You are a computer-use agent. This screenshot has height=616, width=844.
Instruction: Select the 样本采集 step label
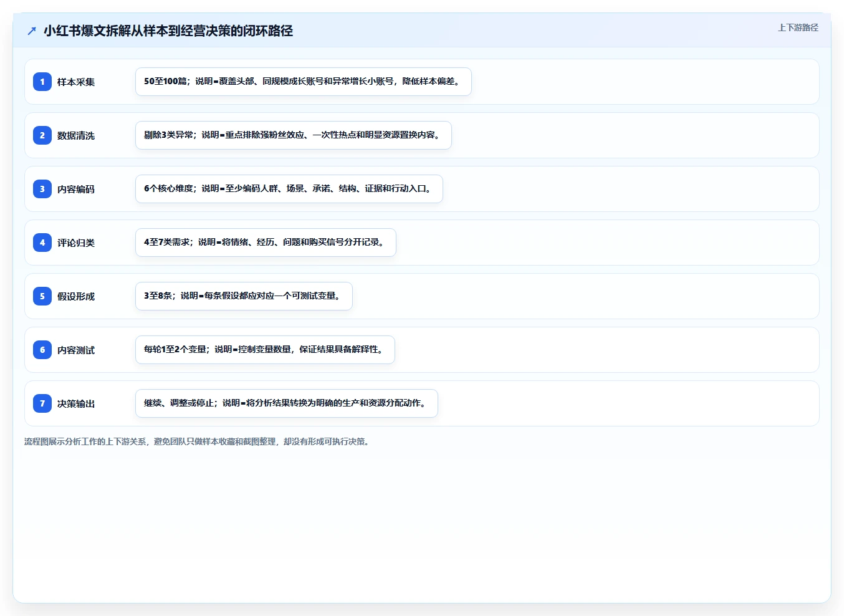click(76, 82)
